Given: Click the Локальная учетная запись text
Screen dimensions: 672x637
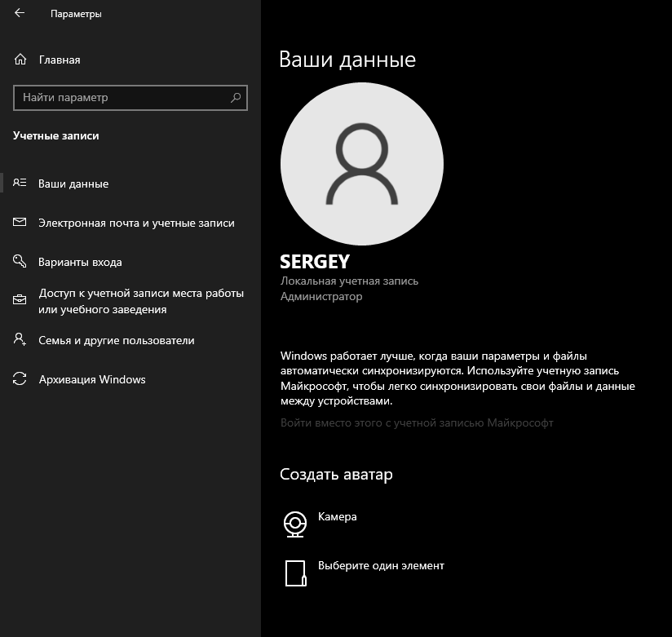Looking at the screenshot, I should coord(349,281).
